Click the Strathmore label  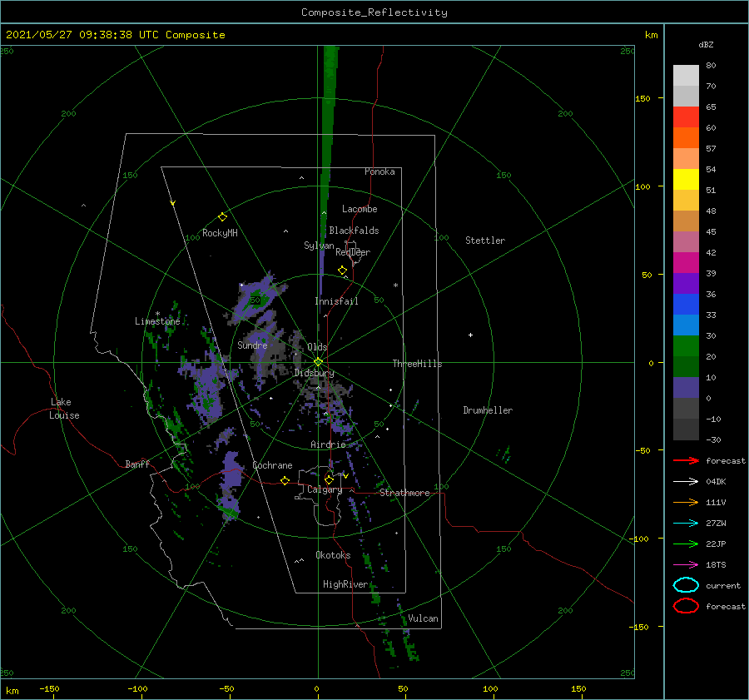[404, 493]
